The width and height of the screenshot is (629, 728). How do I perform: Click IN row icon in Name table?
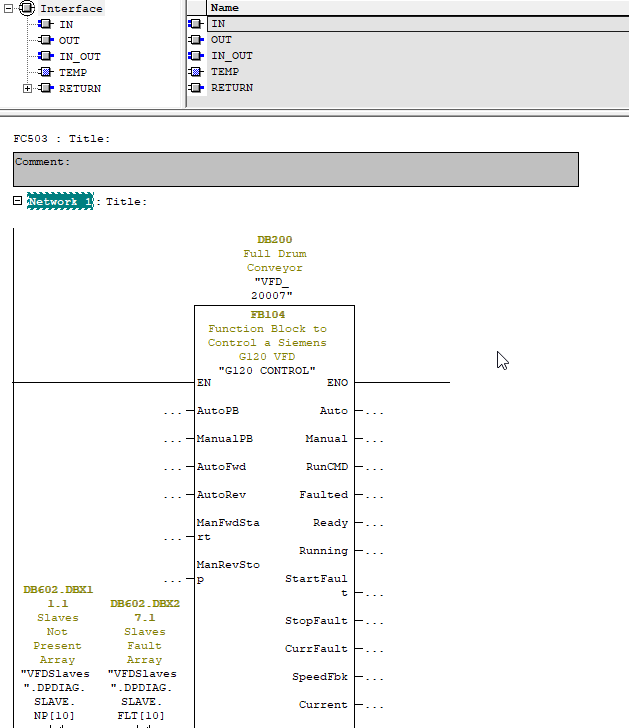pos(196,23)
